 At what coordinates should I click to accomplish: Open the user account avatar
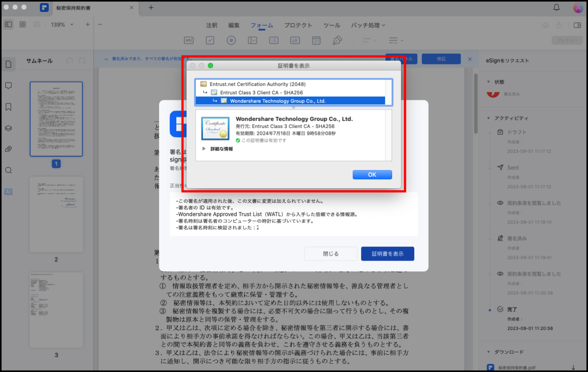point(578,8)
